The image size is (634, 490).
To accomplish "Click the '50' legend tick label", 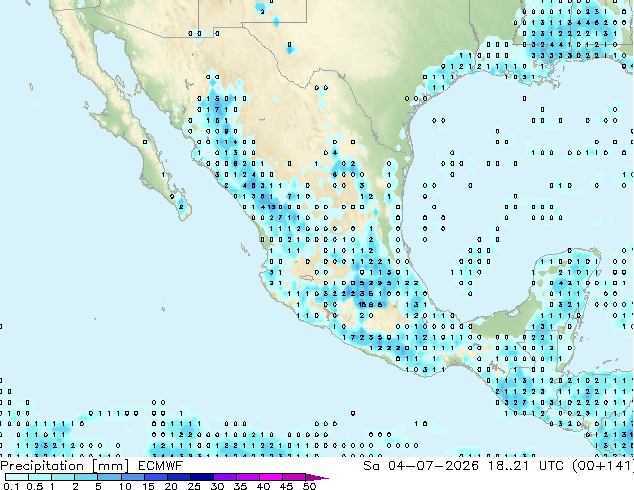I will point(309,486).
